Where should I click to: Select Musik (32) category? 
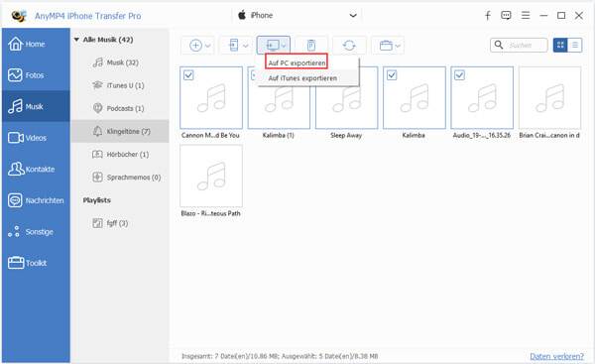coord(120,62)
